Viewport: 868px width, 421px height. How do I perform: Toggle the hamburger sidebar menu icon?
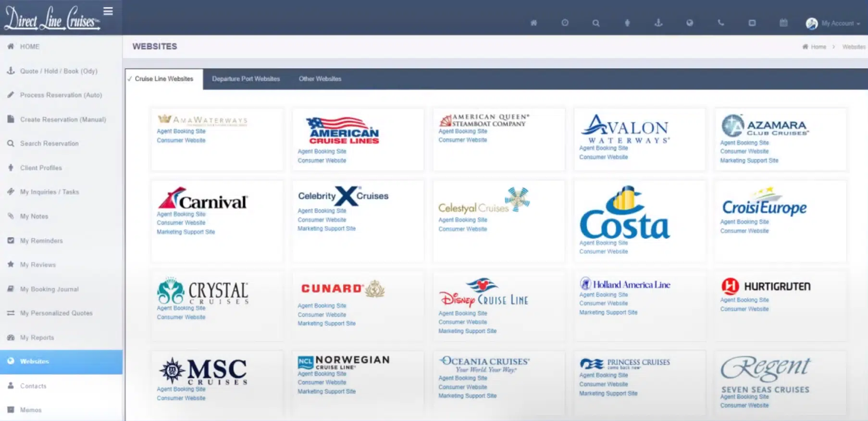tap(108, 11)
